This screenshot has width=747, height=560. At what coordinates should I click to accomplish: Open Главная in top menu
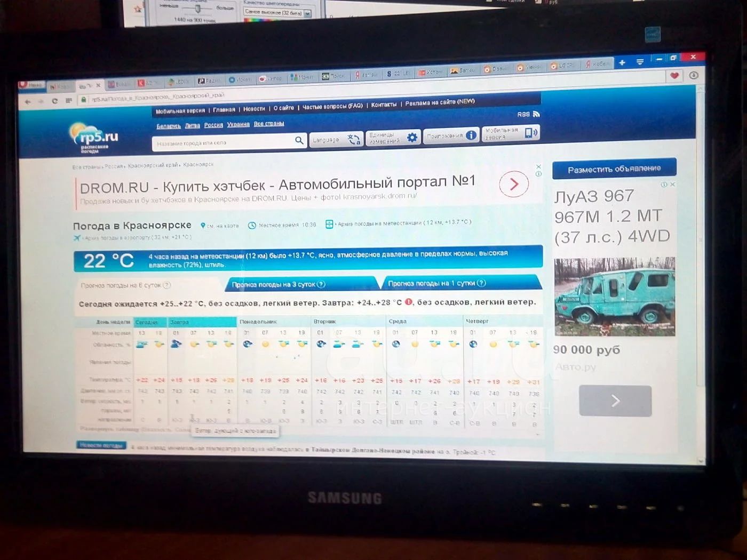pyautogui.click(x=224, y=110)
